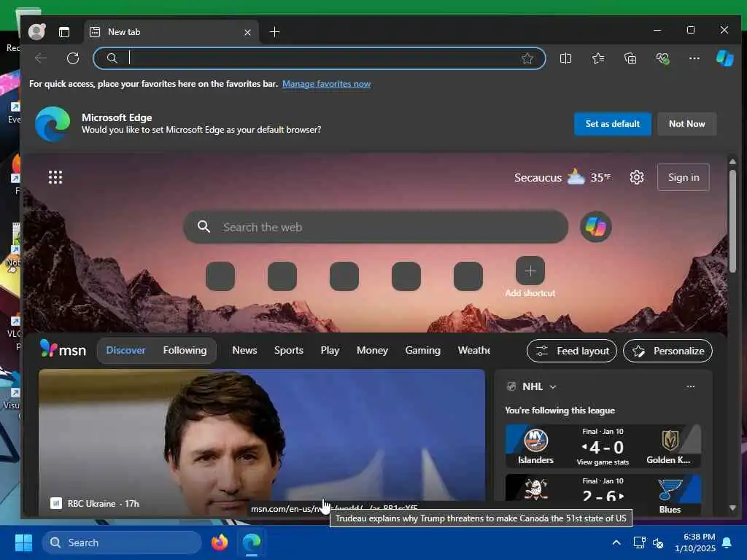747x560 pixels.
Task: Switch to the Following tab
Action: pos(185,351)
